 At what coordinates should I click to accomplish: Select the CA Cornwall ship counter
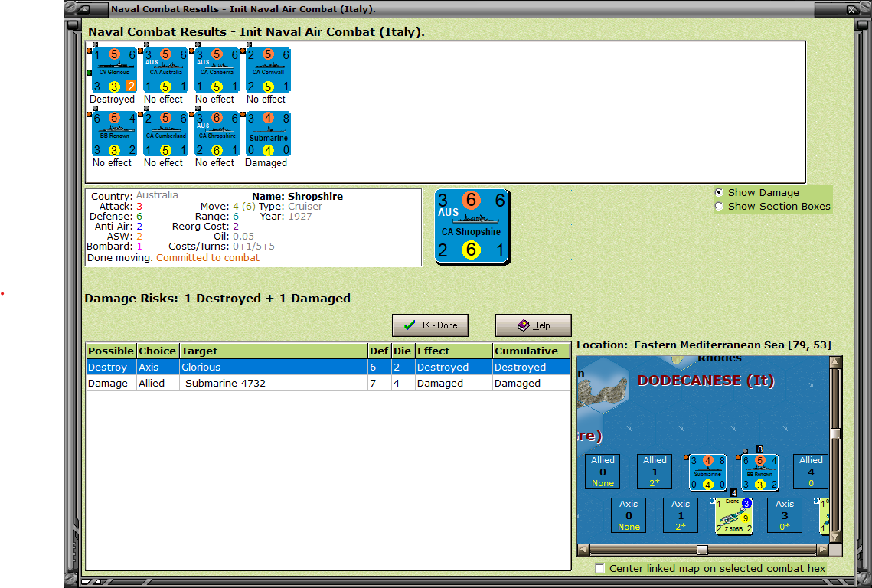tap(268, 70)
